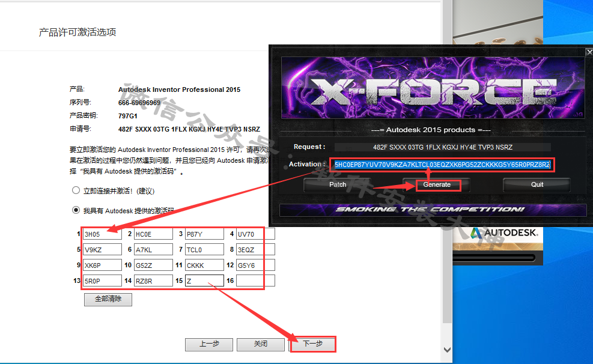Click the highlighted Activation field in X-Force
This screenshot has width=593, height=364.
tap(442, 165)
